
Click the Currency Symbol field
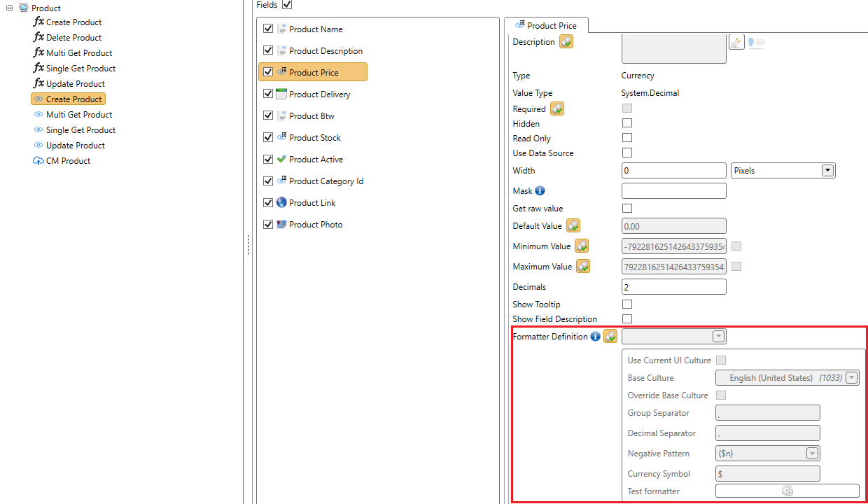(768, 473)
